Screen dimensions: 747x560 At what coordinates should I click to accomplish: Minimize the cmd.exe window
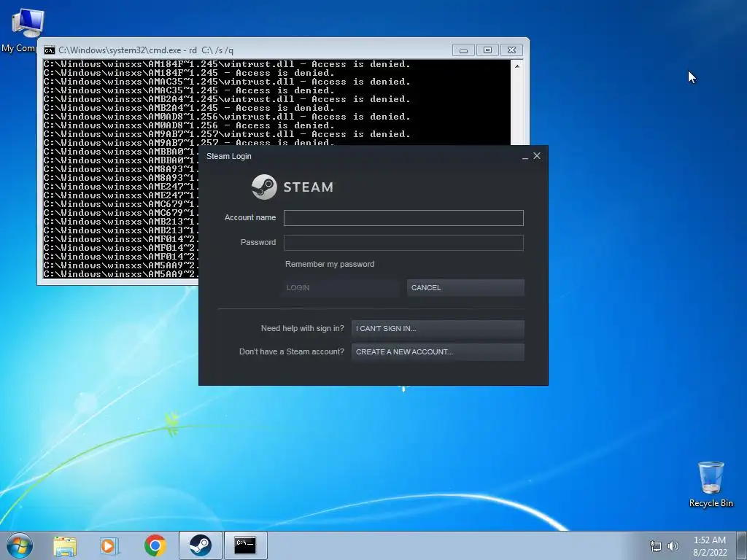[x=463, y=50]
